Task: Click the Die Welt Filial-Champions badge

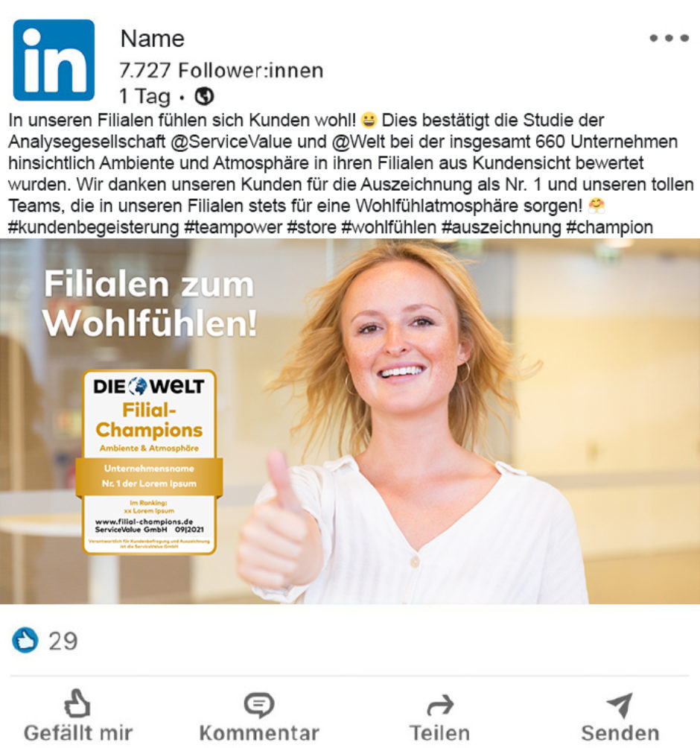Action: (x=149, y=462)
